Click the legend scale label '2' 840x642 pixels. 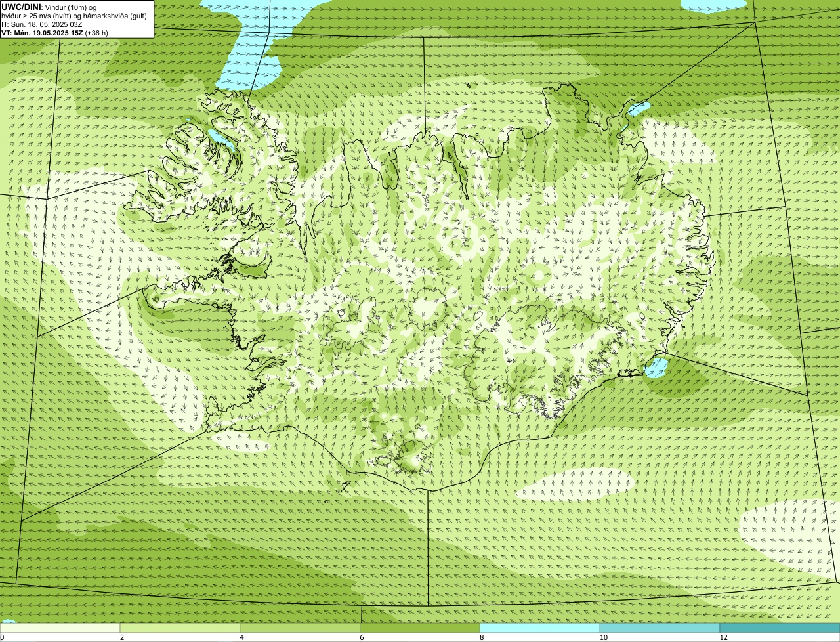point(122,637)
